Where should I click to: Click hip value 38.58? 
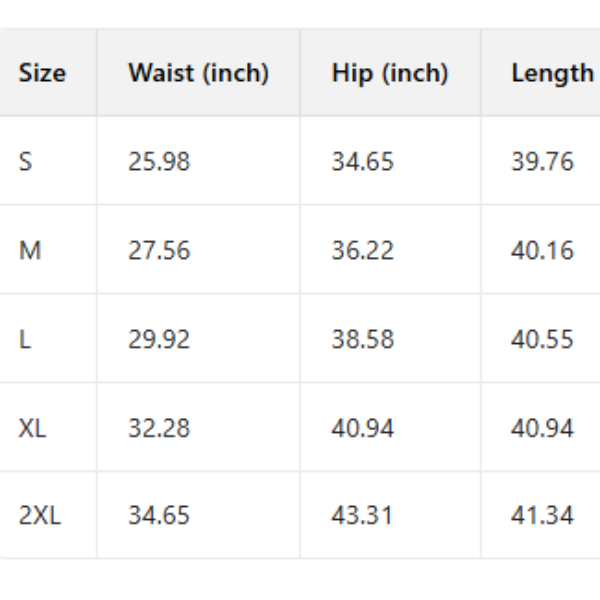(363, 339)
